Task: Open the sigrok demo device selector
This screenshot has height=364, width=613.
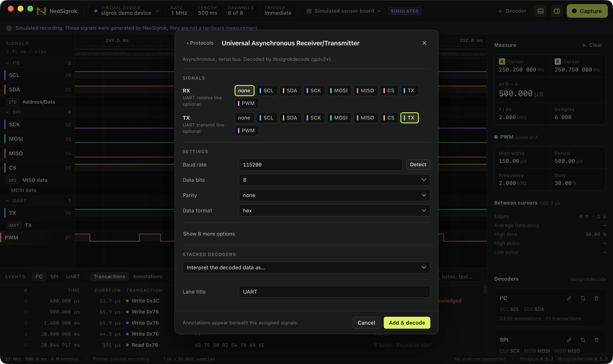Action: 126,11
